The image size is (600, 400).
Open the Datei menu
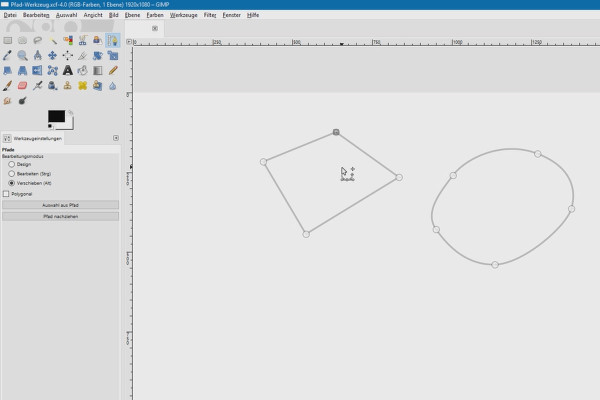10,15
